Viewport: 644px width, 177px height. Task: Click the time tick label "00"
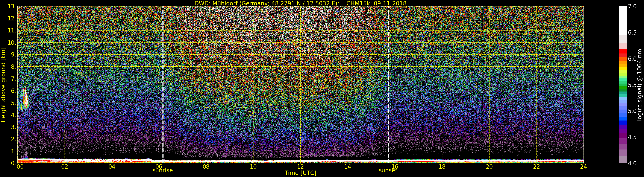[20, 166]
